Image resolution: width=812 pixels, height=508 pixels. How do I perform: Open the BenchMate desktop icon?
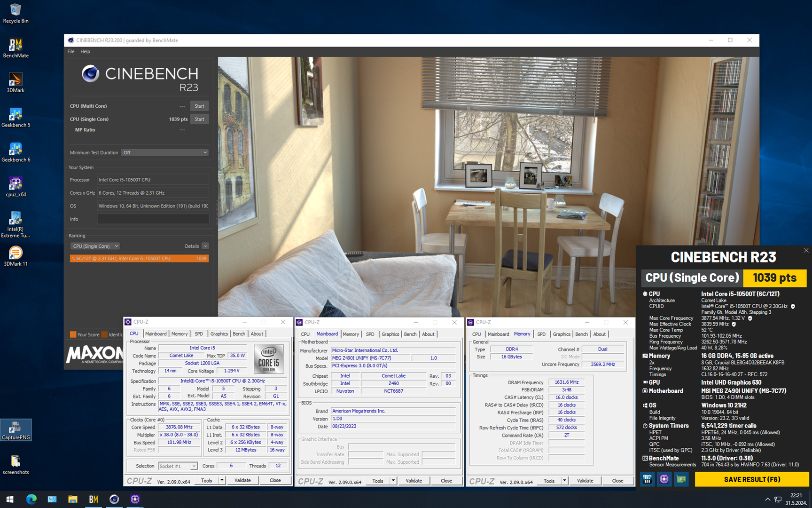[16, 48]
